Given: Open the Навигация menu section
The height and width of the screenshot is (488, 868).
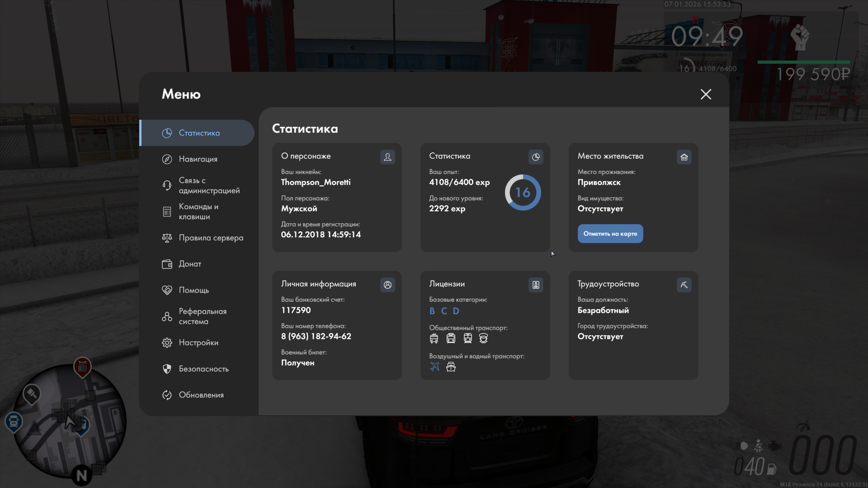Looking at the screenshot, I should (x=198, y=159).
